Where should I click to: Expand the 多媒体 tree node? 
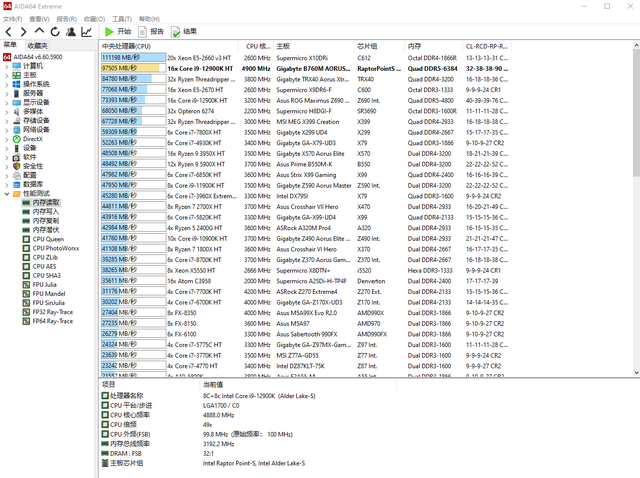click(7, 111)
